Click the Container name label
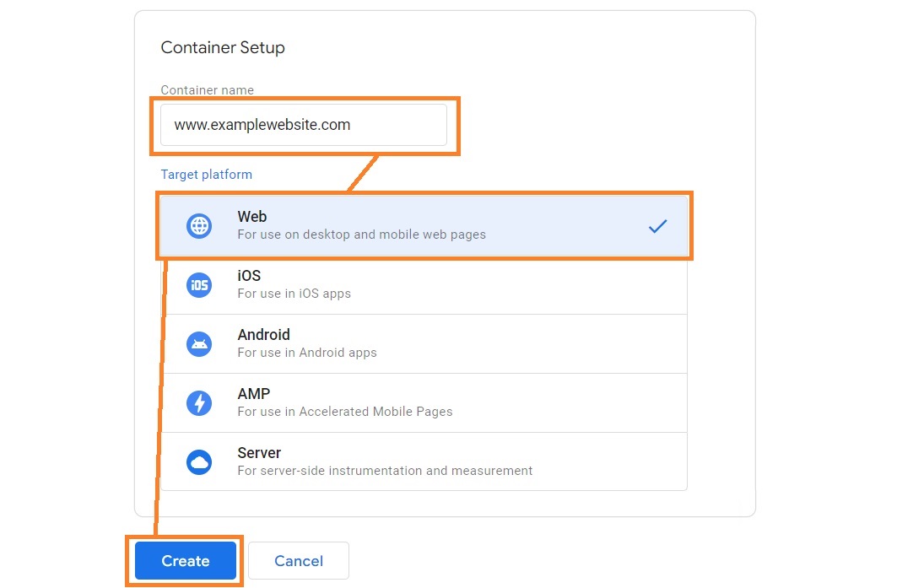 coord(207,89)
